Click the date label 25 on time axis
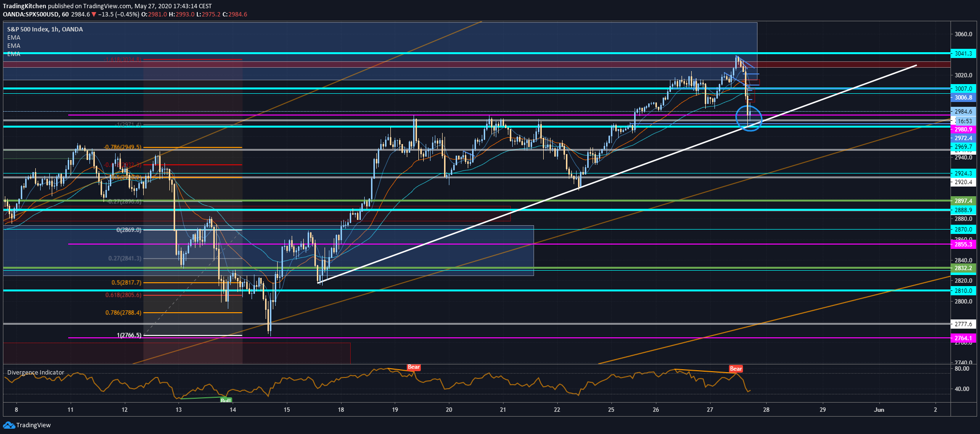Viewport: 980px width, 434px height. (x=611, y=410)
